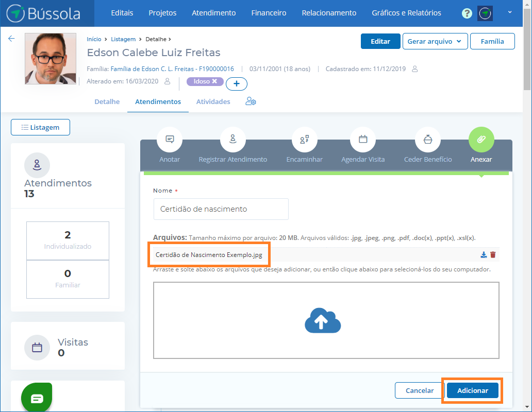Click the user icon beside Alterado em
The image size is (532, 412).
click(x=167, y=81)
